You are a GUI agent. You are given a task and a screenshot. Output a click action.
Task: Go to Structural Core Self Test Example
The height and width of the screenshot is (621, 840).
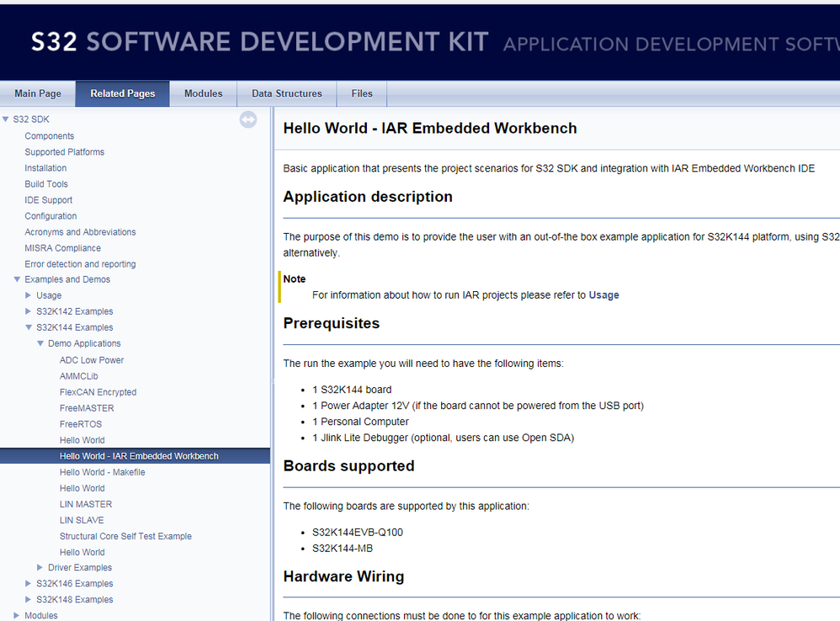[125, 536]
